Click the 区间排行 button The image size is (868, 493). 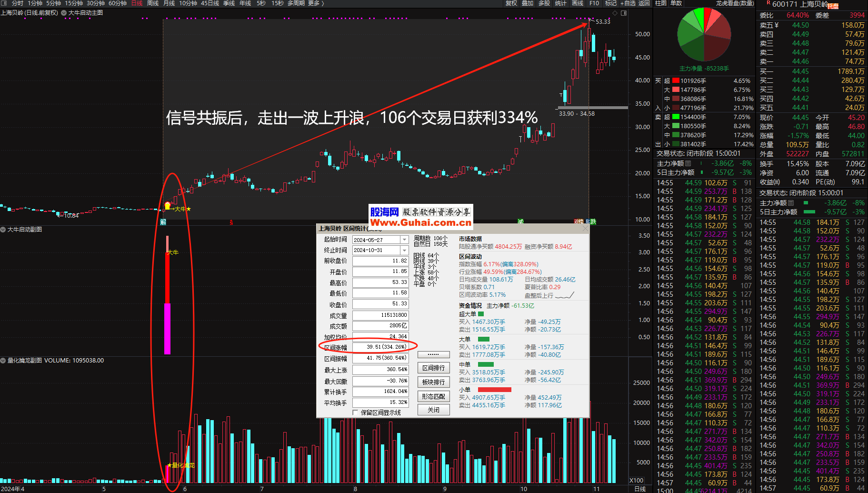(433, 368)
